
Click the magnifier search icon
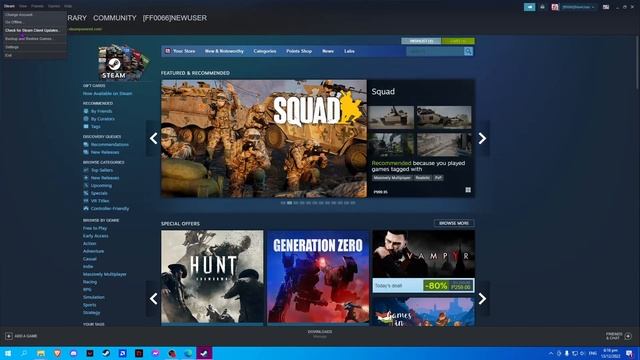(x=468, y=51)
